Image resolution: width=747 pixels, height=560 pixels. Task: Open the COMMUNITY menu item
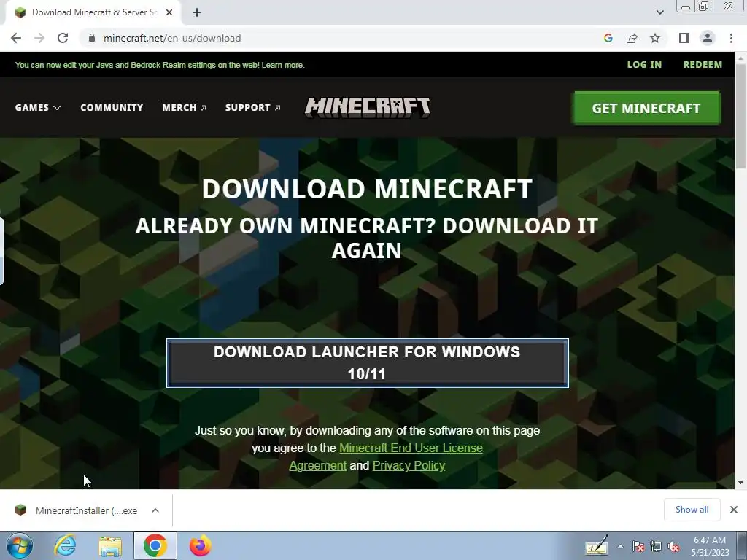point(112,108)
